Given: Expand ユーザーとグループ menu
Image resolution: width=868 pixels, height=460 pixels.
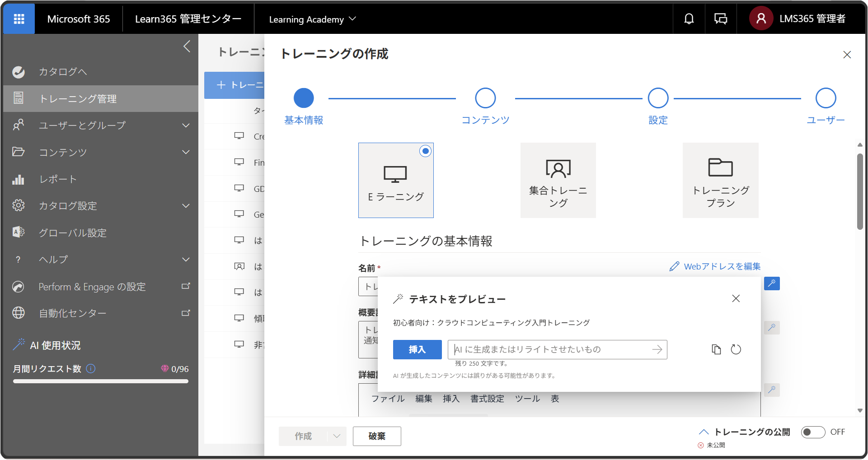Looking at the screenshot, I should tap(101, 125).
